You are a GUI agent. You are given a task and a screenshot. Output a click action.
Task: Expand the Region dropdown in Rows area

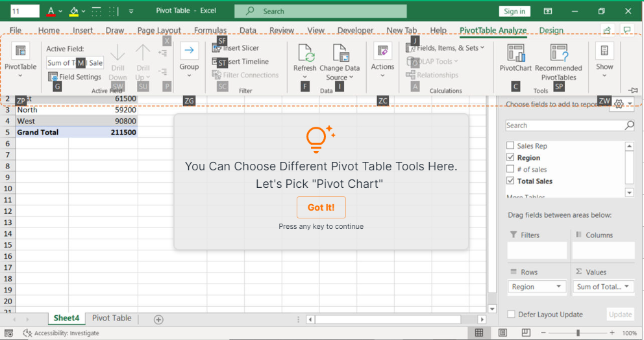point(558,286)
